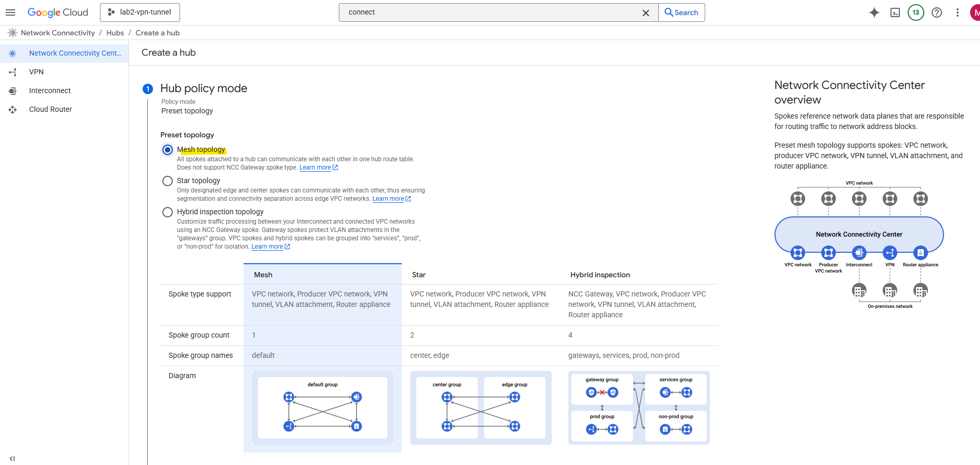Navigate to Hubs in the breadcrumb
This screenshot has width=980, height=465.
(x=115, y=33)
